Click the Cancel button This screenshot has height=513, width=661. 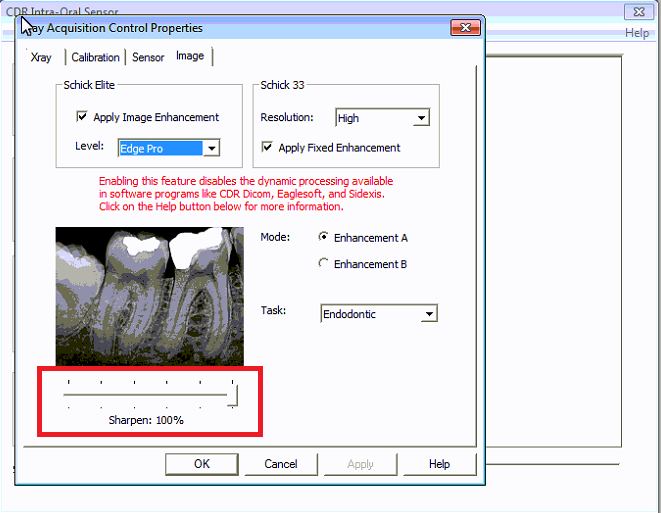[281, 464]
